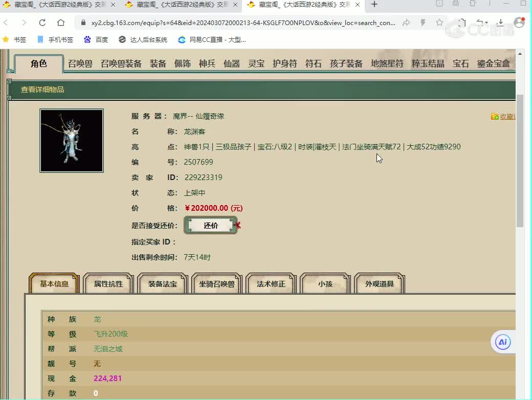Open the 孩子装备 tab

click(x=346, y=63)
